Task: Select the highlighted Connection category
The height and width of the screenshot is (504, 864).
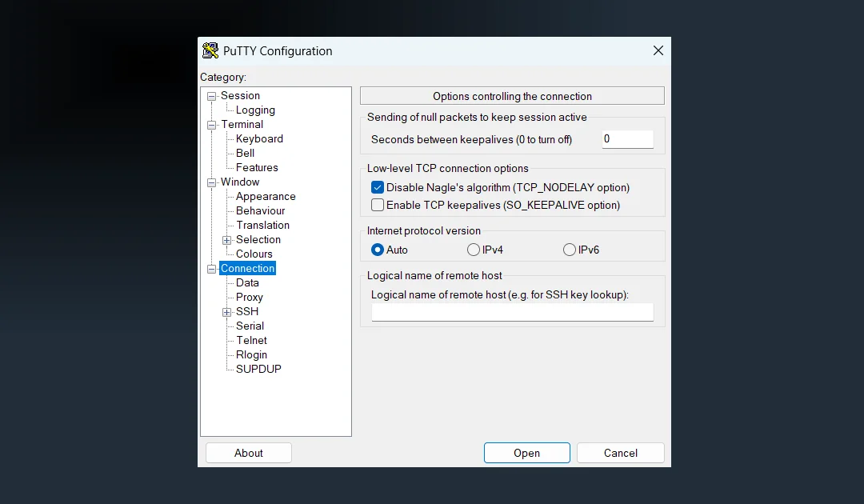Action: 247,268
